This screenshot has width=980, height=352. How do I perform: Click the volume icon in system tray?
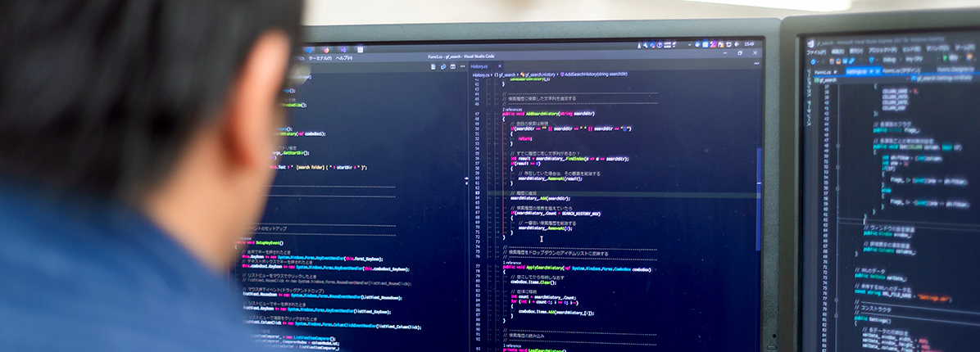[737, 44]
